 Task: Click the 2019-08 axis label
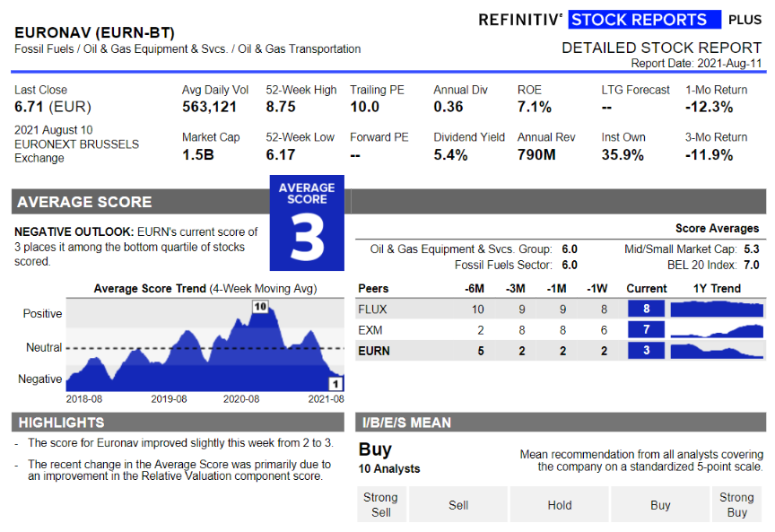(x=169, y=399)
